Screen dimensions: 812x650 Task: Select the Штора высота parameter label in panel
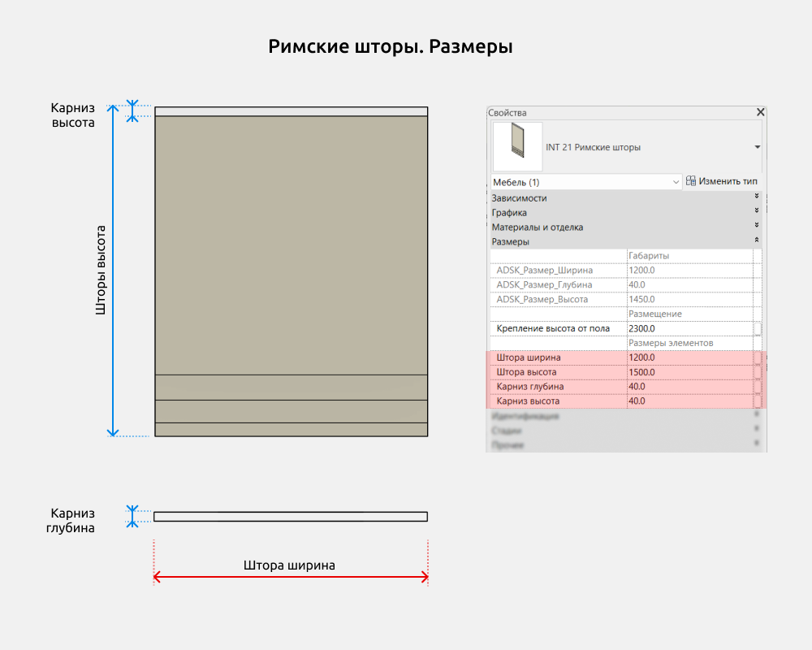[526, 372]
